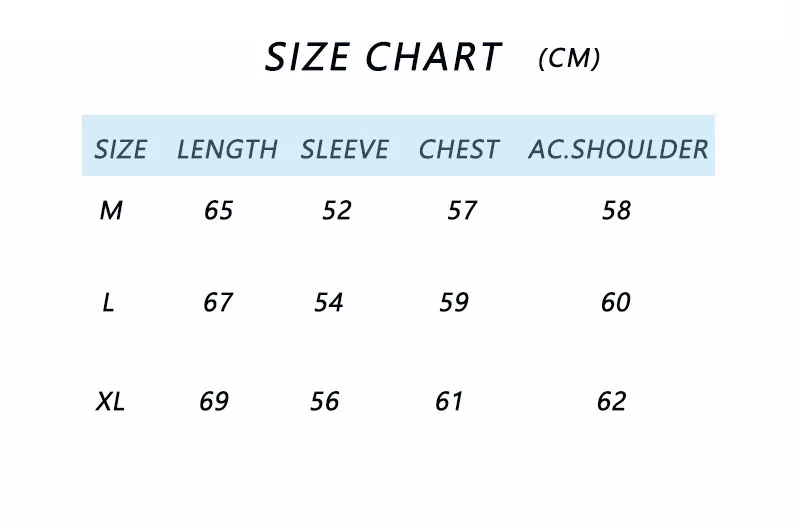Select the AC.SHOULDER column header
This screenshot has height=528, width=800.
point(618,149)
